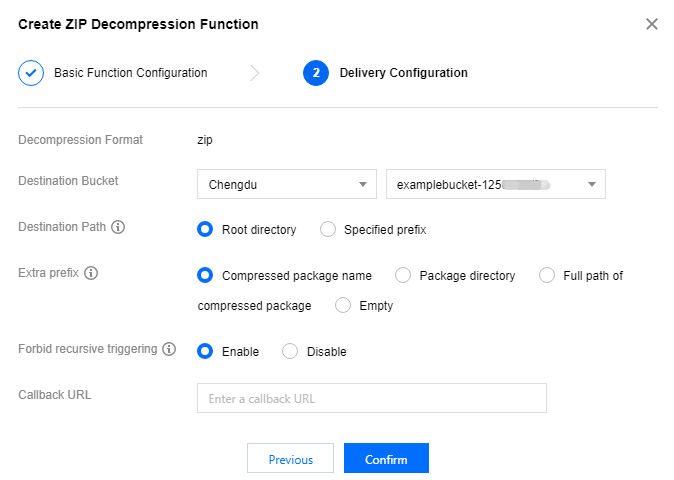Image resolution: width=674 pixels, height=480 pixels.
Task: Click the Previous button
Action: (x=290, y=459)
